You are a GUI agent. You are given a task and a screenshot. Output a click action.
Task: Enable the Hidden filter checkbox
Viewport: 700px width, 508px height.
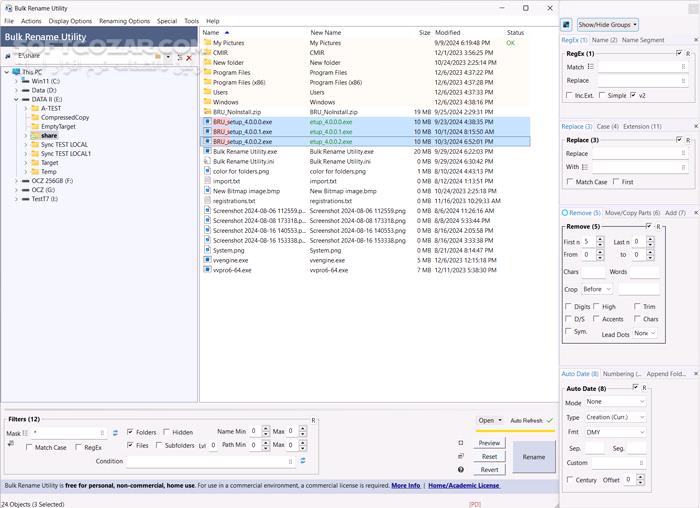[167, 432]
